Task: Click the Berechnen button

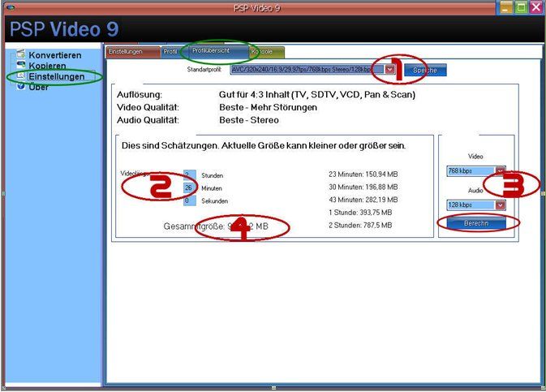Action: coord(476,223)
